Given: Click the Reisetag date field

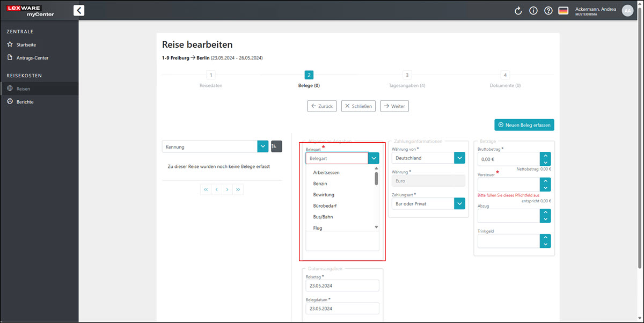Looking at the screenshot, I should (342, 286).
